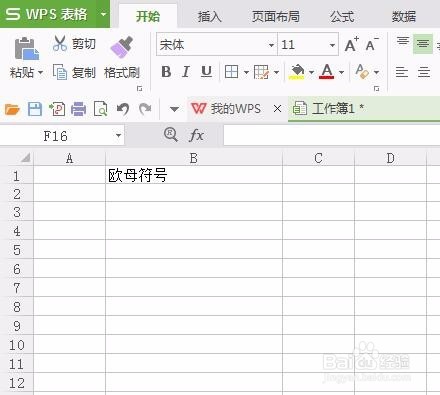Image resolution: width=440 pixels, height=395 pixels.
Task: Toggle align text left
Action: [402, 72]
